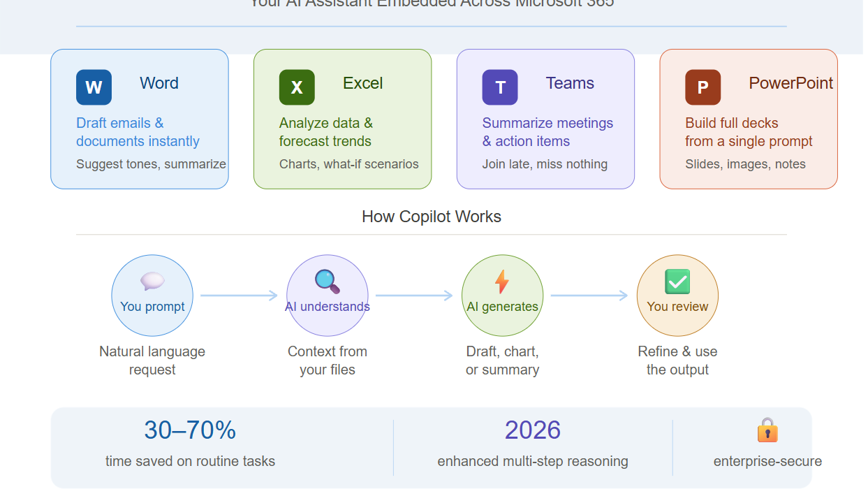This screenshot has width=868, height=503.
Task: Click the 'You prompt' circle label
Action: (152, 307)
